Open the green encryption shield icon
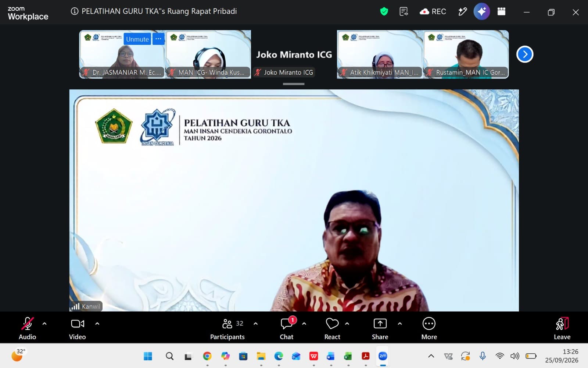Image resolution: width=588 pixels, height=368 pixels. (384, 12)
